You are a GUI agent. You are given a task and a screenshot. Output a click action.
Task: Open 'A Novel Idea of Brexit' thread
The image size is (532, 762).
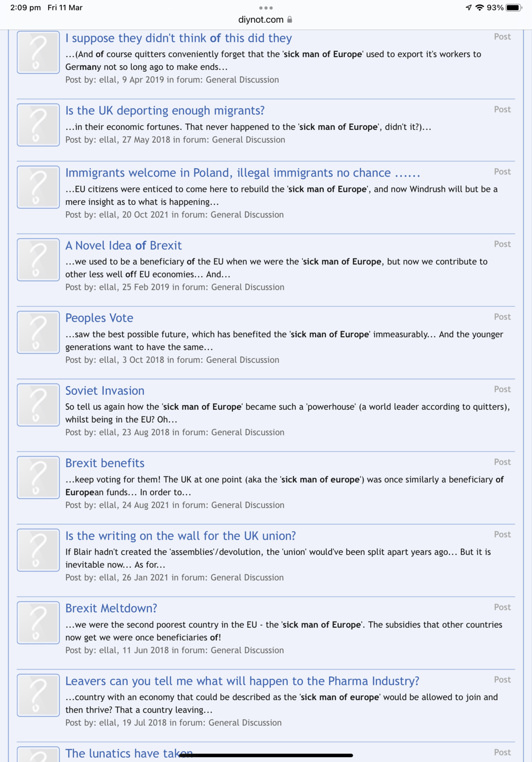(x=123, y=245)
